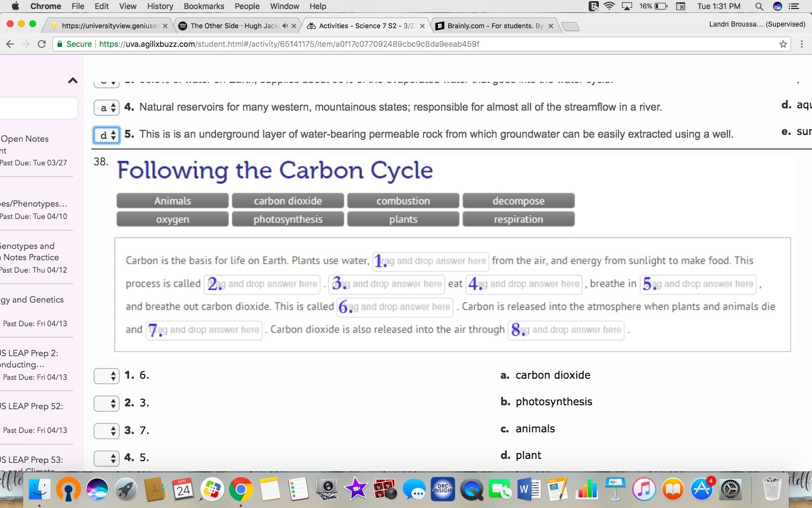The height and width of the screenshot is (508, 812).
Task: Open QuickTime Player in the dock
Action: tap(471, 489)
